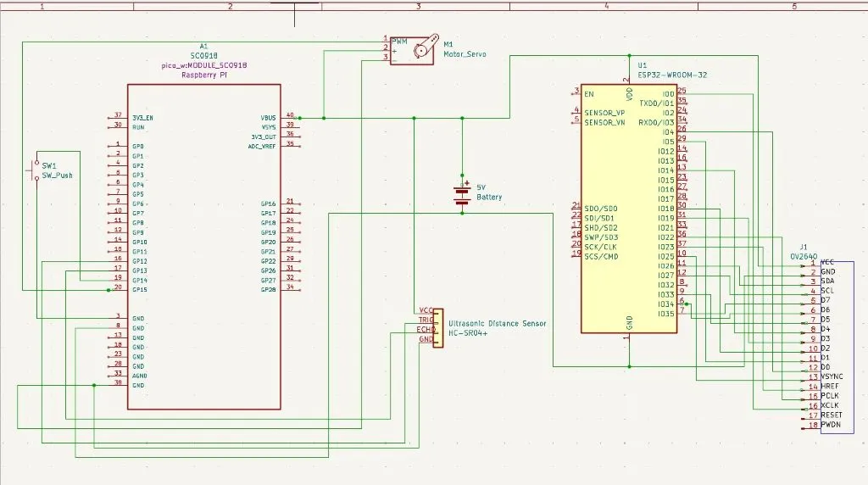The image size is (868, 485).
Task: Select the servo motor symbol M1
Action: click(x=414, y=49)
